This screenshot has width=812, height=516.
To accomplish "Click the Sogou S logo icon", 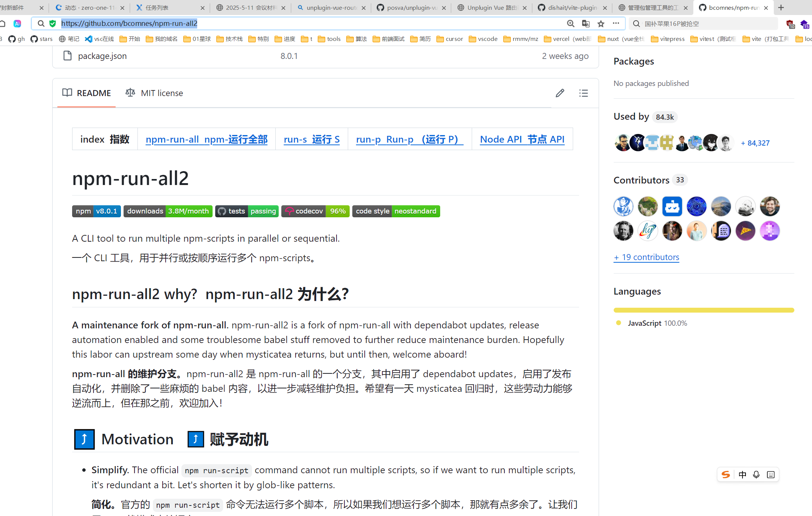I will (726, 475).
